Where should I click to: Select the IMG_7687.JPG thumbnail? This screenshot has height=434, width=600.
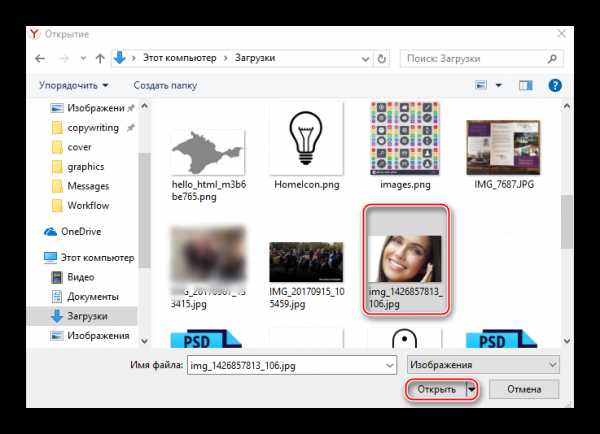503,147
